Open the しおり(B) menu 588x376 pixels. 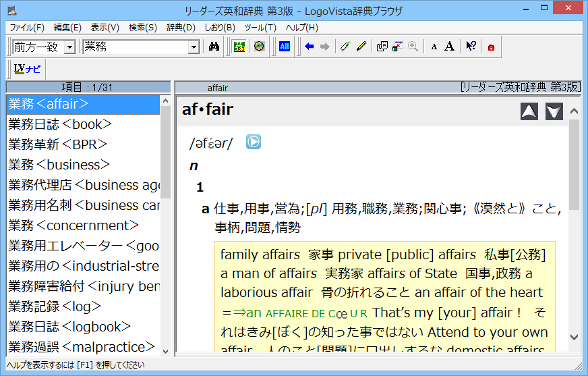tap(220, 28)
